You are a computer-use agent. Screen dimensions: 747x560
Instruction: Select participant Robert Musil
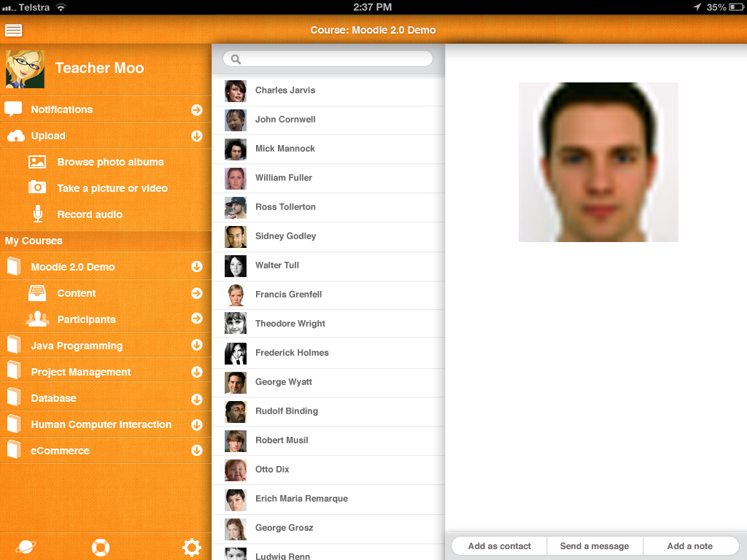[x=328, y=440]
